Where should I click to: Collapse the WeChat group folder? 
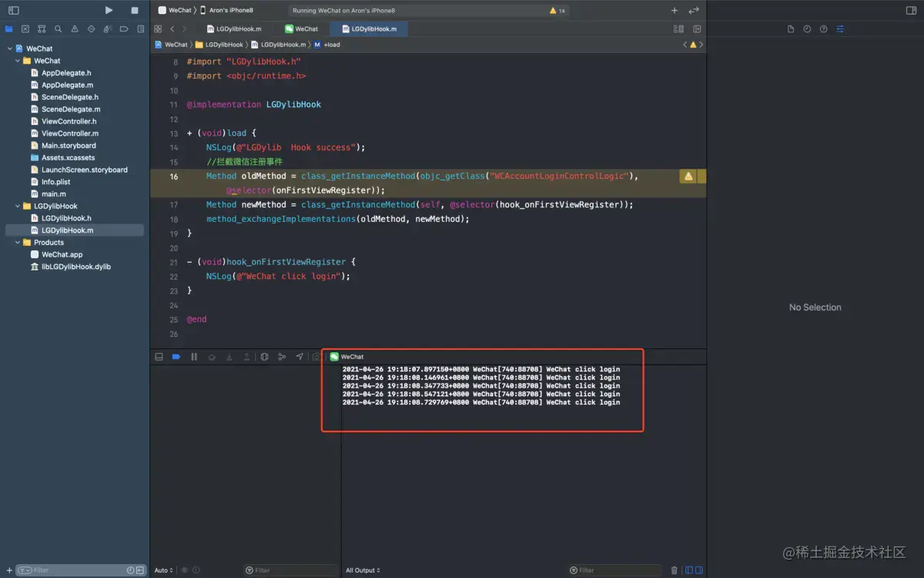coord(18,61)
